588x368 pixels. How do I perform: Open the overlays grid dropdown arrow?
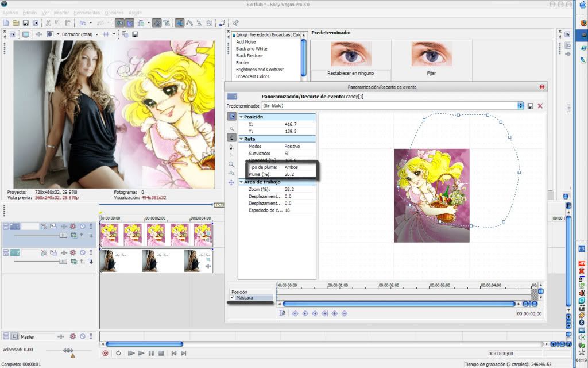coord(114,34)
